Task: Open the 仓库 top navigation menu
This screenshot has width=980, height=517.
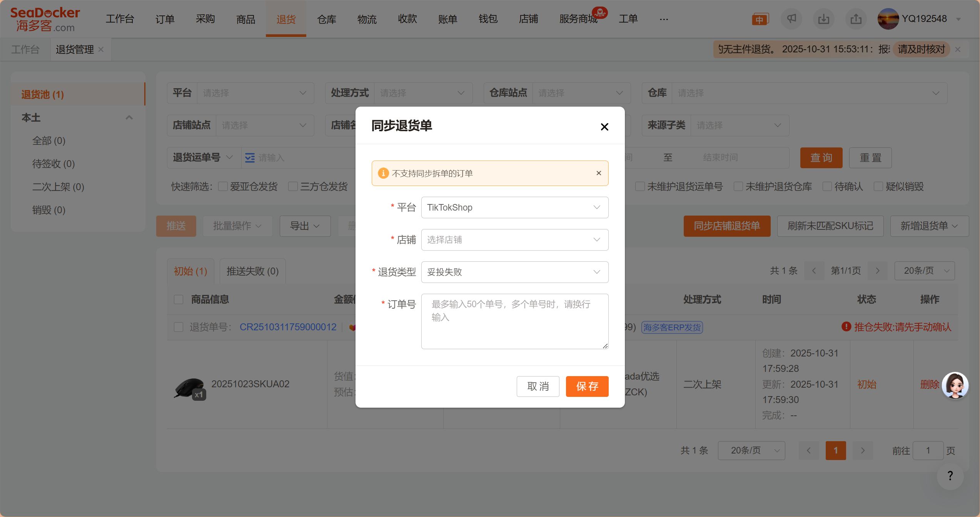Action: tap(326, 19)
